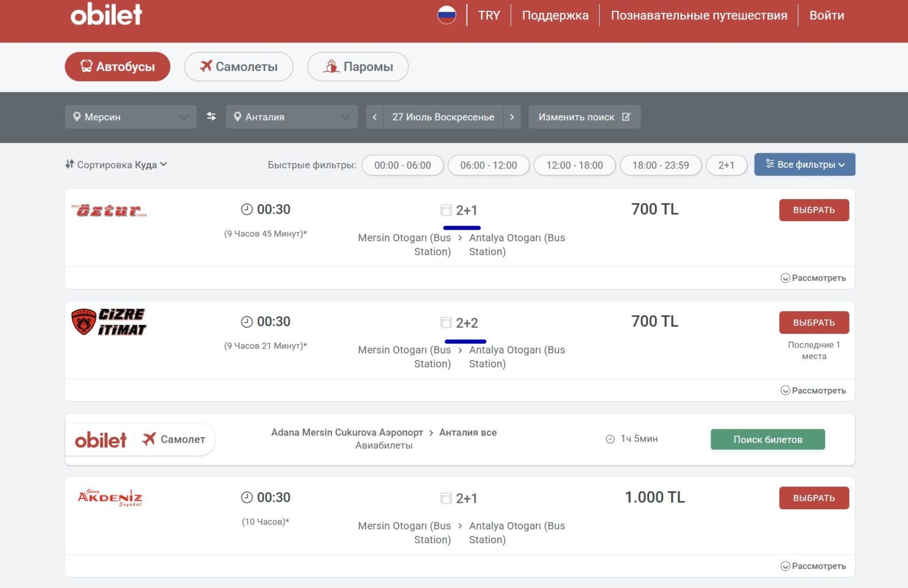The image size is (908, 588).
Task: Click clock icon of Akdeniz departure
Action: click(x=247, y=497)
